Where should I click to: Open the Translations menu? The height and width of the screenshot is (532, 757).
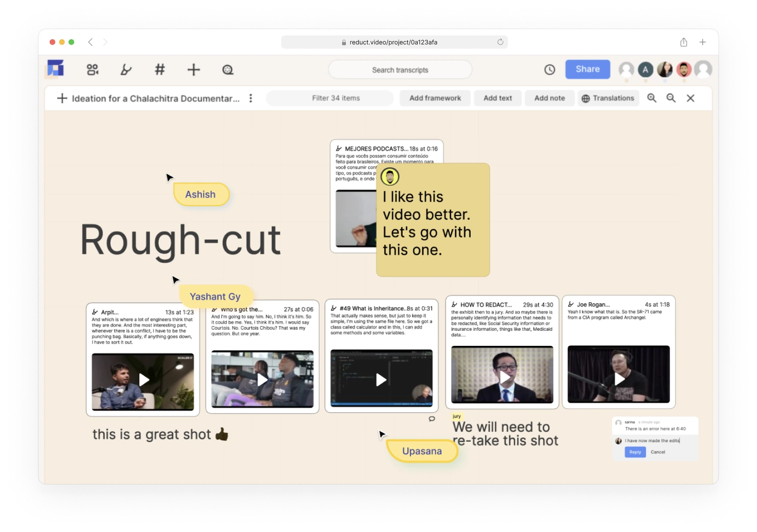(608, 98)
